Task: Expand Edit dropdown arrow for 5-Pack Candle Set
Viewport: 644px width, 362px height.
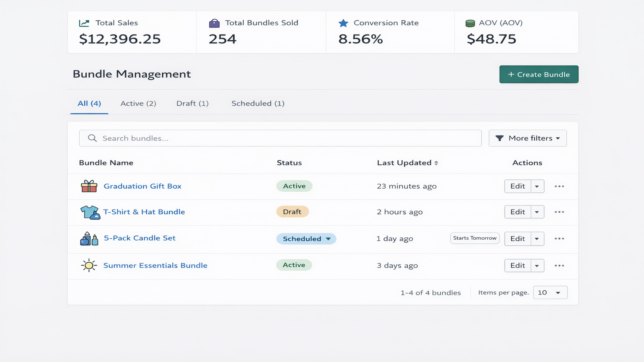Action: (x=537, y=239)
